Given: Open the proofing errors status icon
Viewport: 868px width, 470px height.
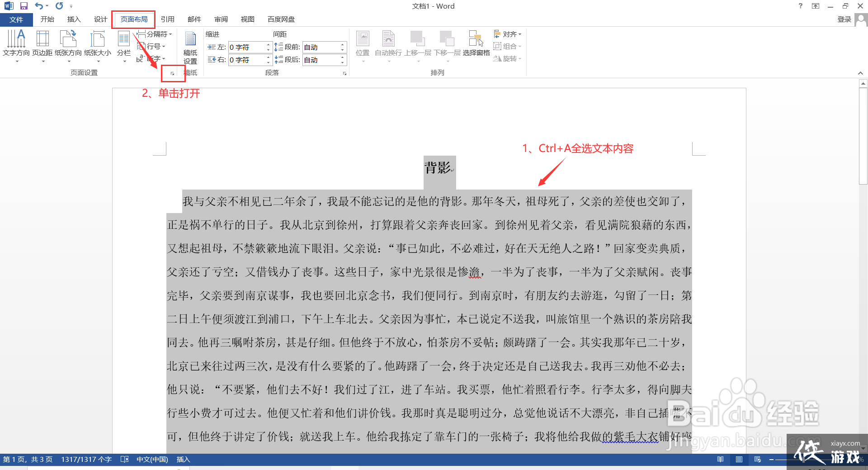Looking at the screenshot, I should click(x=125, y=460).
